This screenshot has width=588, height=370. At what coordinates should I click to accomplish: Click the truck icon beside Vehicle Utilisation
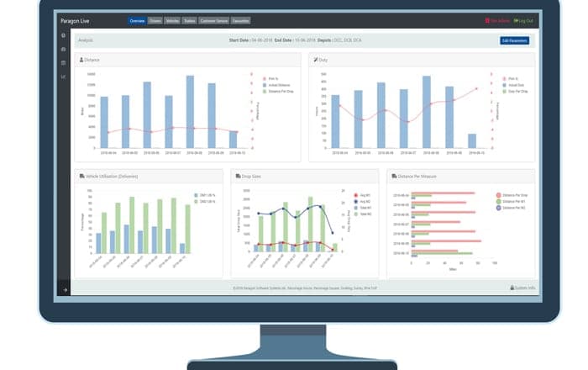81,176
